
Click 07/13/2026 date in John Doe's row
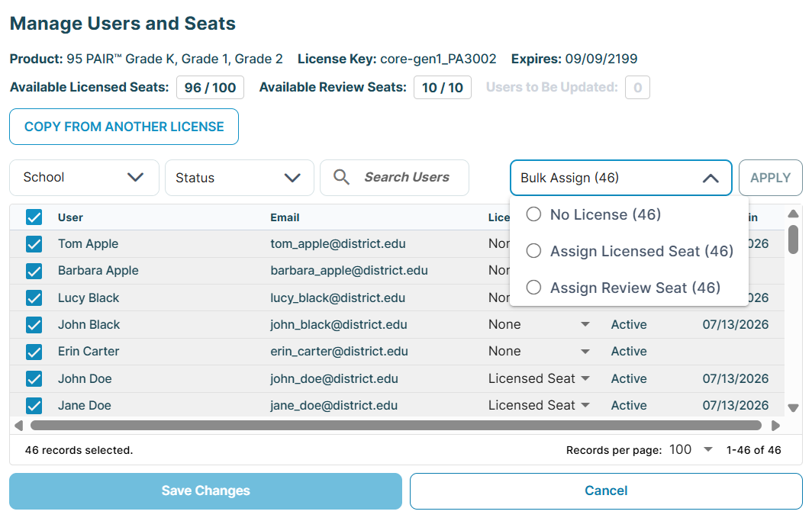pos(736,378)
